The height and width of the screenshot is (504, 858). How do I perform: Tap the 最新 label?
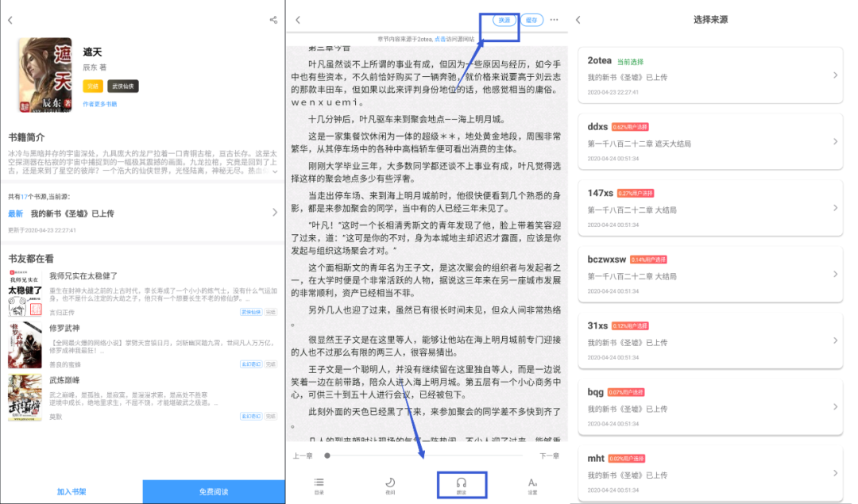[x=15, y=214]
